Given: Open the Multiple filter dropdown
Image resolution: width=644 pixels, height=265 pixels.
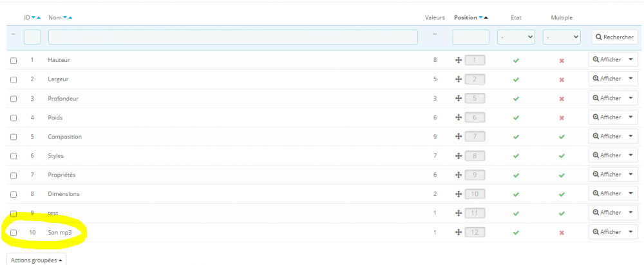Looking at the screenshot, I should 562,37.
